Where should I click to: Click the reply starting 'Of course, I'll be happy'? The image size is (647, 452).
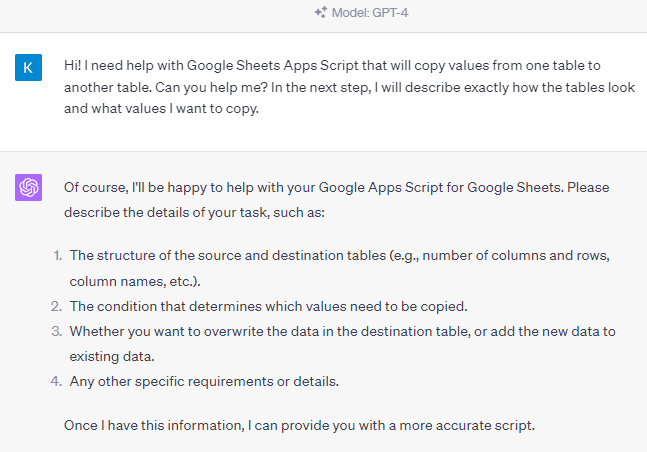(337, 200)
